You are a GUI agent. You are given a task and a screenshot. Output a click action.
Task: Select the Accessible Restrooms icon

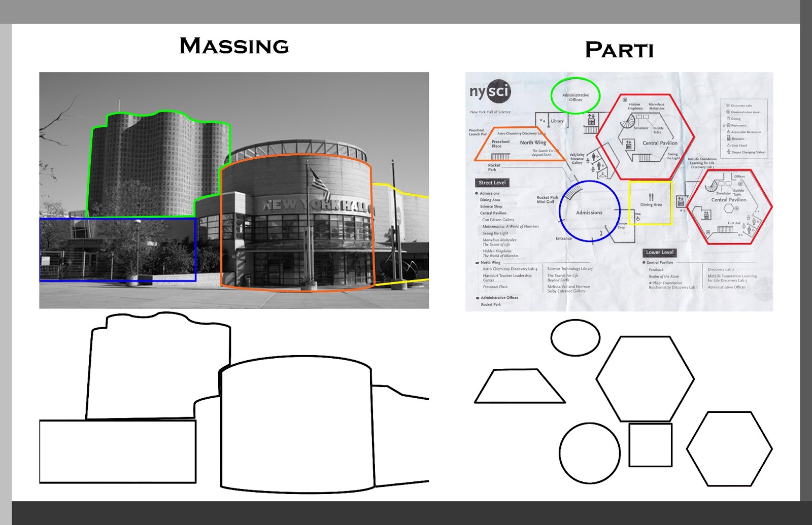coord(729,132)
